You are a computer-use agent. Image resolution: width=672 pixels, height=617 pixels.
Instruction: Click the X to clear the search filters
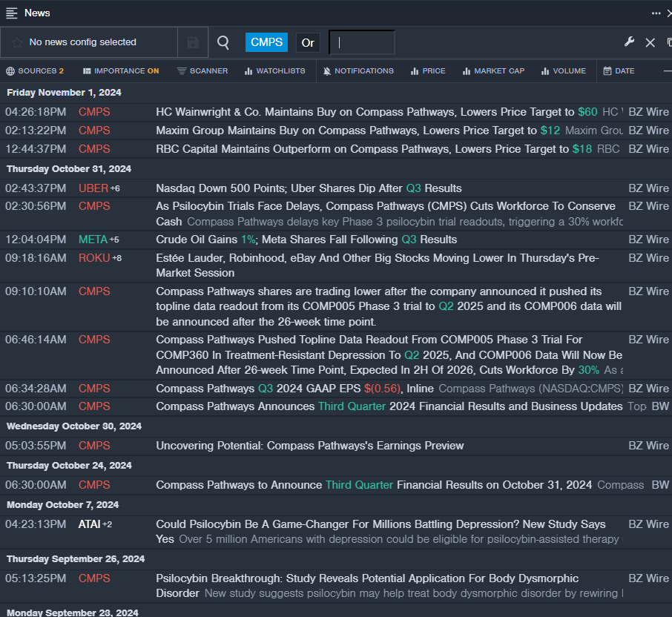[x=650, y=43]
